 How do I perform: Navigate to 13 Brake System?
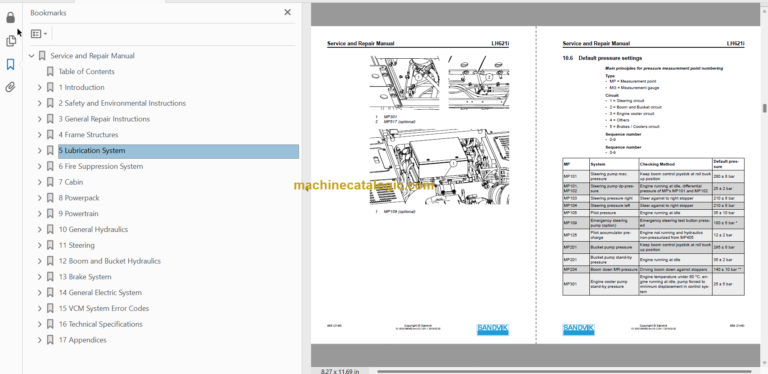click(85, 277)
